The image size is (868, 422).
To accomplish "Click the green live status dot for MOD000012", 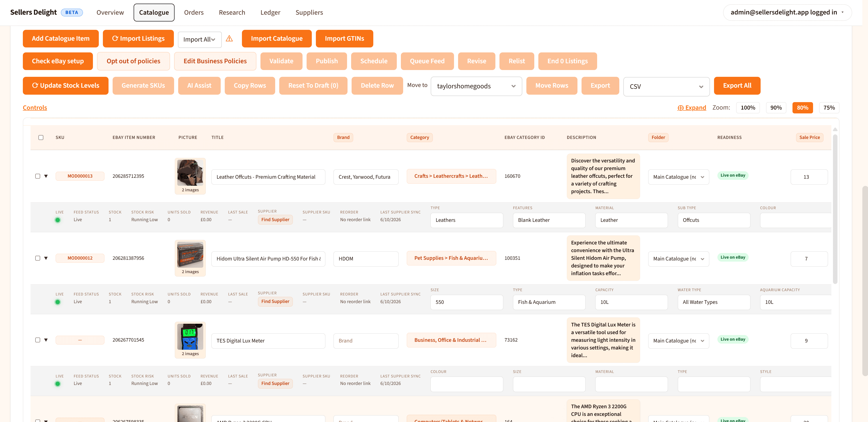I will click(x=58, y=302).
